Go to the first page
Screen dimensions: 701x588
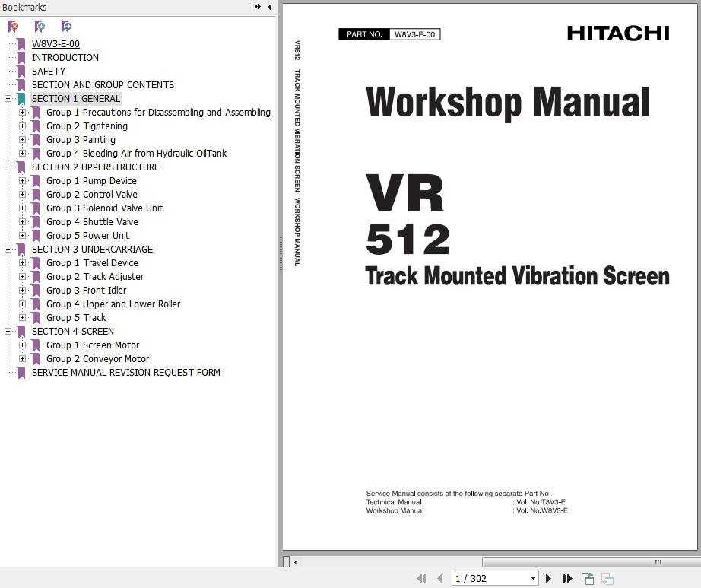coord(421,579)
